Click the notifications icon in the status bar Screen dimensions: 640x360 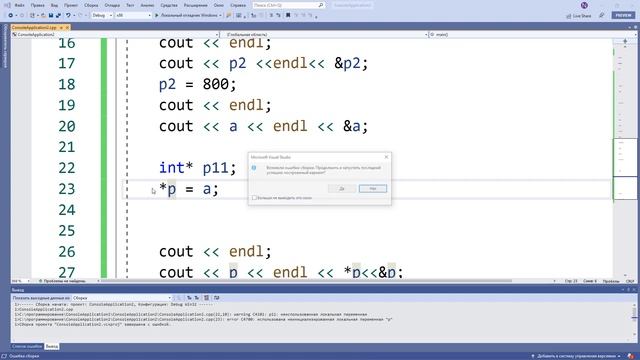tap(631, 356)
